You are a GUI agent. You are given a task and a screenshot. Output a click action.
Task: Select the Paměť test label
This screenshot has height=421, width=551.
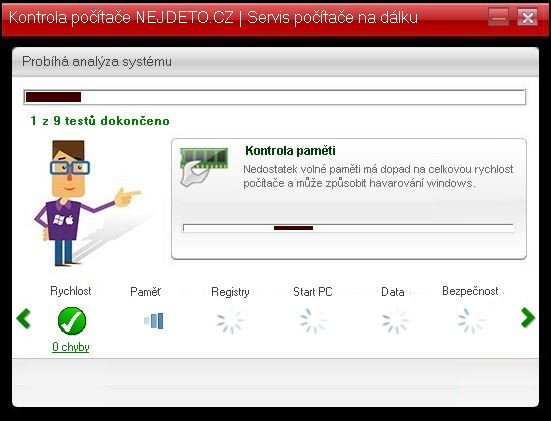pyautogui.click(x=145, y=292)
